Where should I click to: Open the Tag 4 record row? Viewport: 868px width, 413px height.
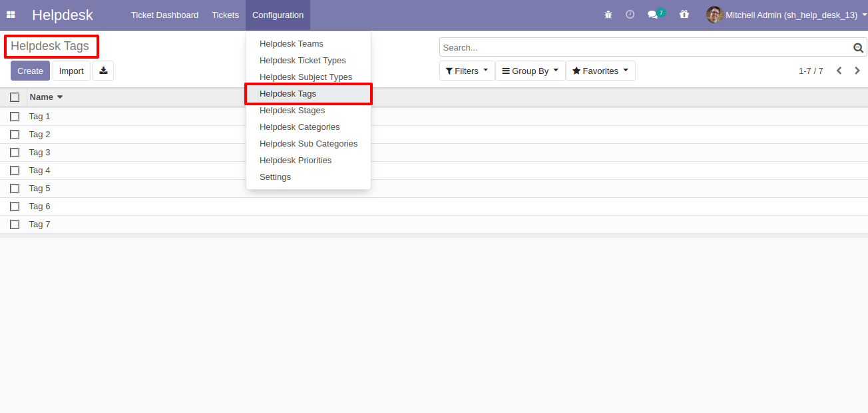(434, 171)
